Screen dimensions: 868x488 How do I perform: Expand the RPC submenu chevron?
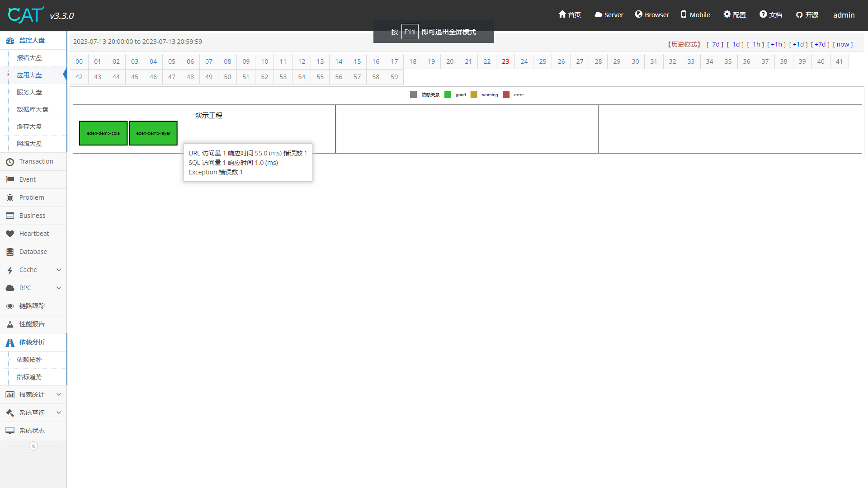tap(59, 288)
